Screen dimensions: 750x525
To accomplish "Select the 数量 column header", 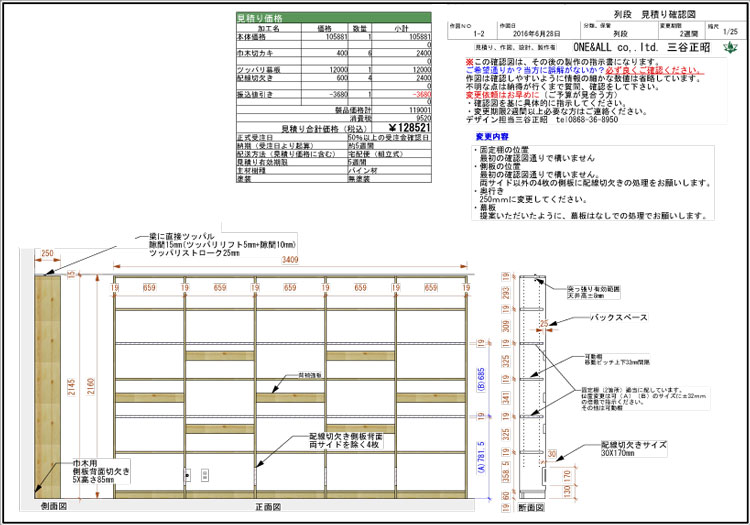I will (x=359, y=29).
